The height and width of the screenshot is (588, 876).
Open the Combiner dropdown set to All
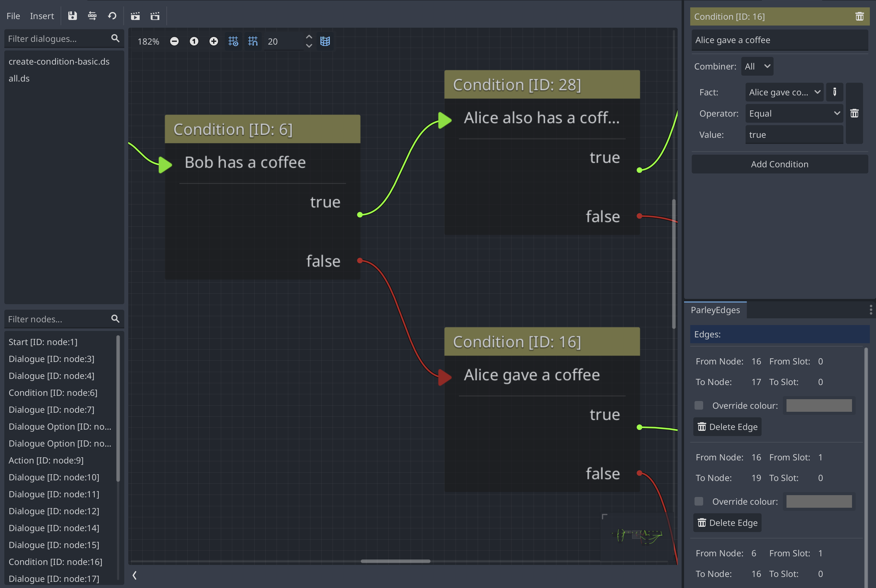[757, 66]
